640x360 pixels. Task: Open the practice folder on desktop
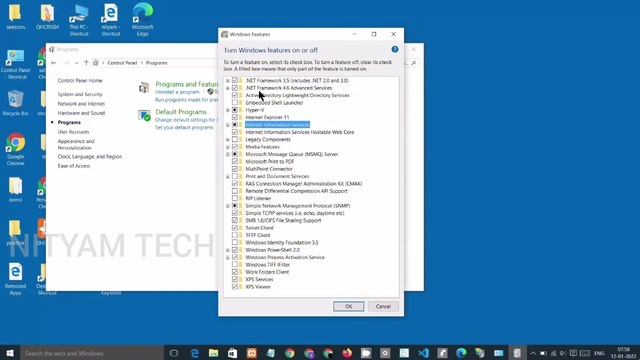tap(16, 233)
